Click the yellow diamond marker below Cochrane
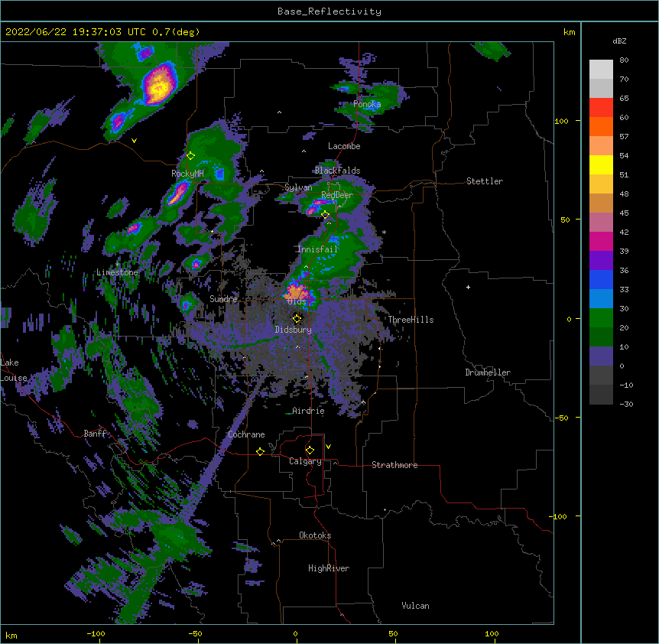The width and height of the screenshot is (659, 644). click(x=260, y=451)
